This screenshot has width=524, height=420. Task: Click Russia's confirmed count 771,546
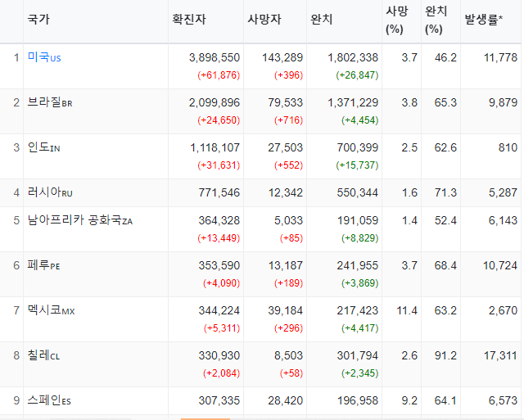tap(219, 192)
